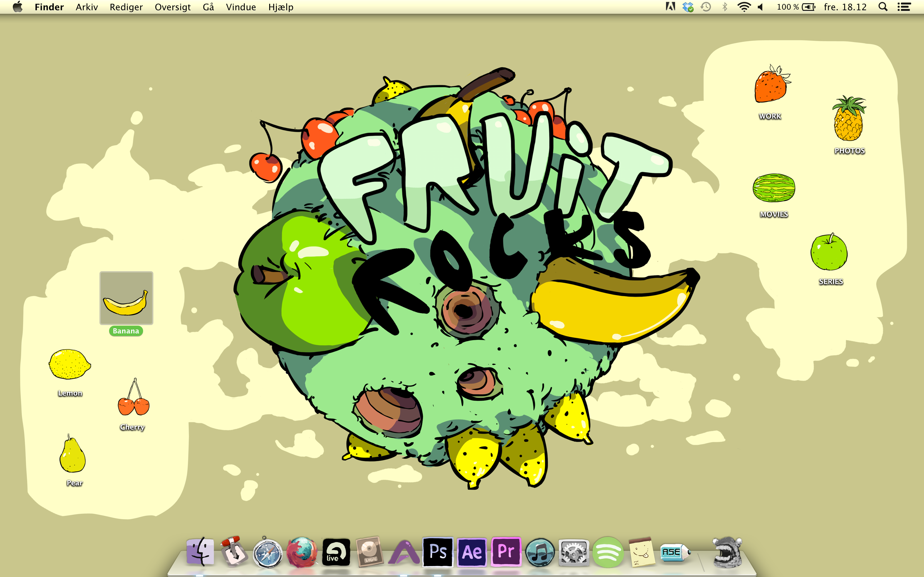Open System Preferences gear icon
This screenshot has width=924, height=577.
[574, 552]
